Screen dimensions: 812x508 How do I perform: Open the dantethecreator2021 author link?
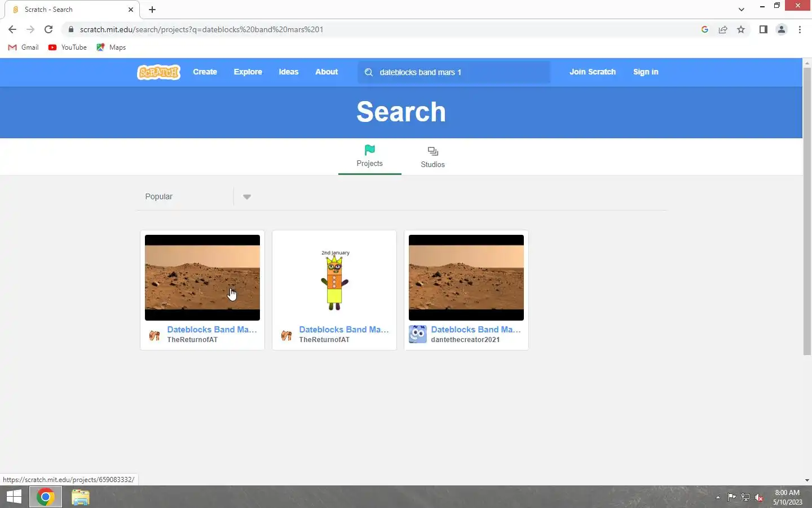click(465, 340)
